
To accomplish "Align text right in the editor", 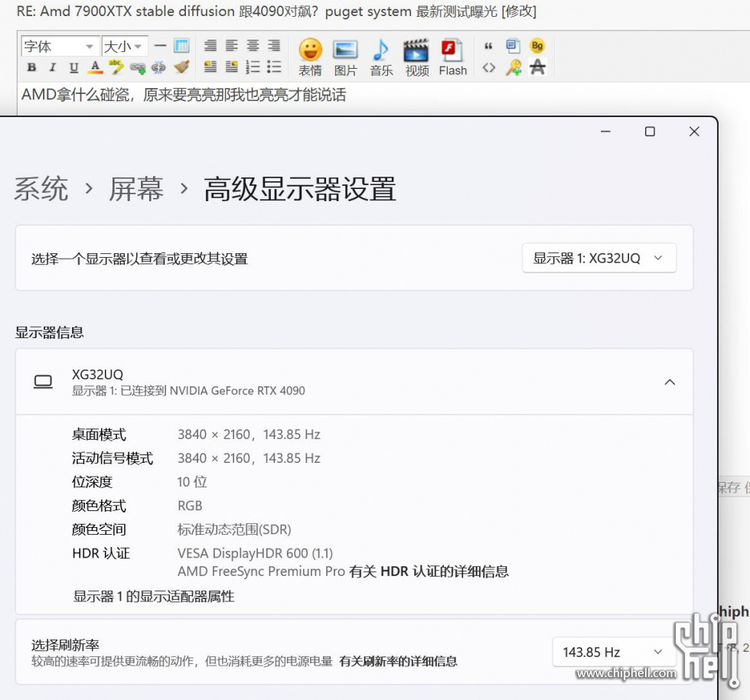I will 274,45.
